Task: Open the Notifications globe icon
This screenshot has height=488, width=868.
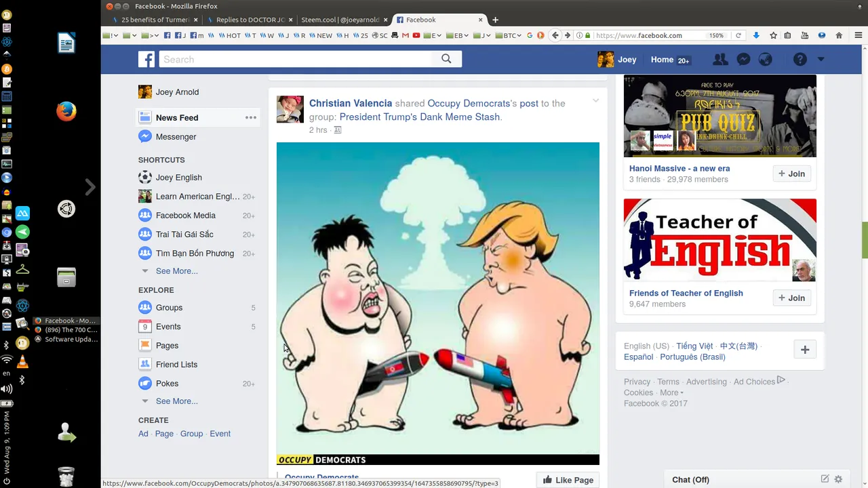Action: tap(766, 60)
